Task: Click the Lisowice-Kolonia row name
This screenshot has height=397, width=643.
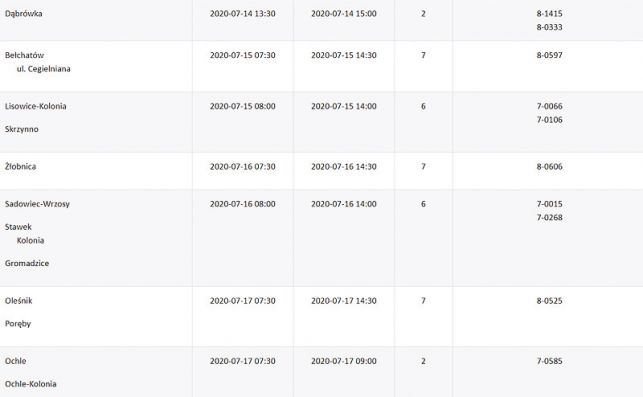Action: 35,106
